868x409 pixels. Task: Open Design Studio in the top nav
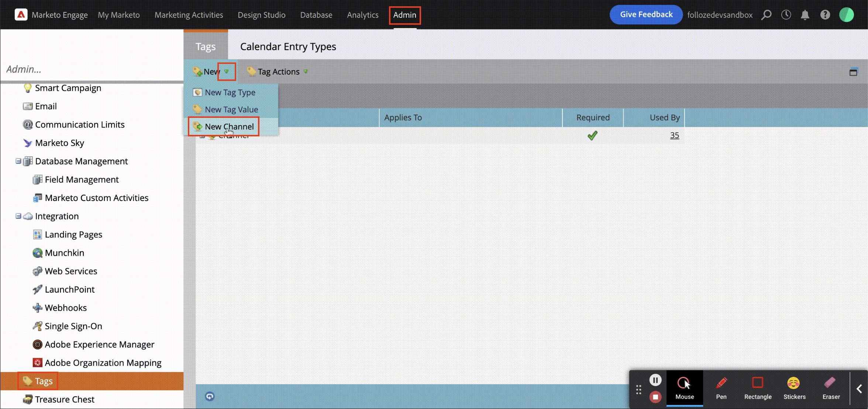[261, 15]
